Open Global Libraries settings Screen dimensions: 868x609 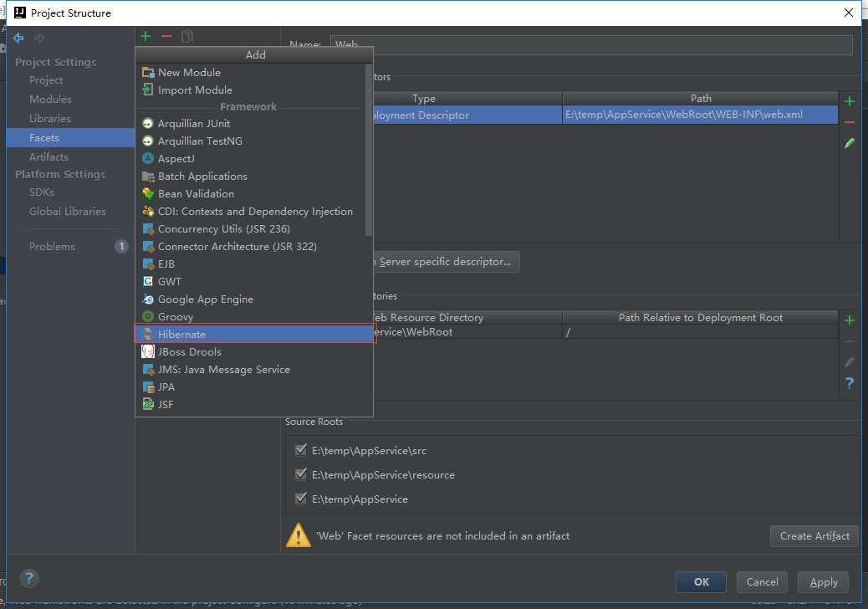tap(68, 212)
